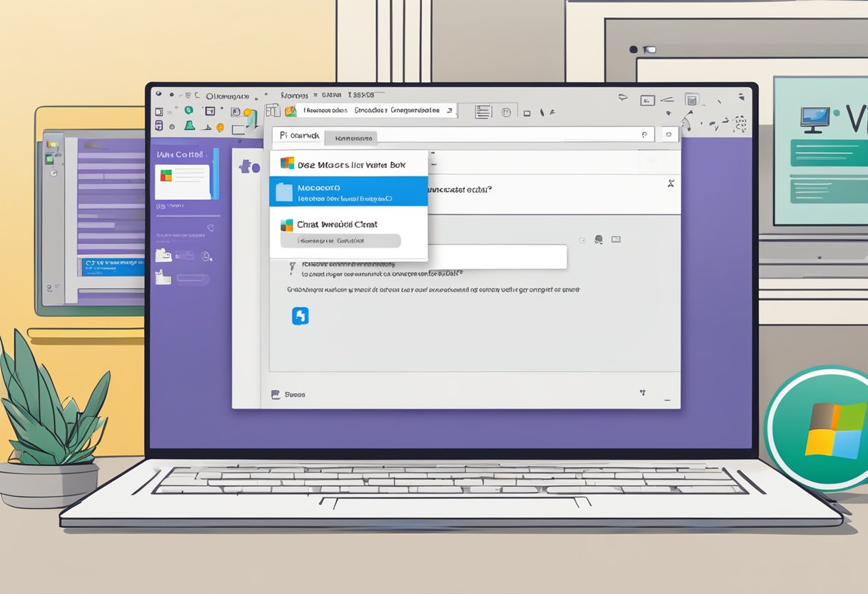The image size is (868, 594).
Task: Open the emoji icon above the message field
Action: tap(599, 239)
